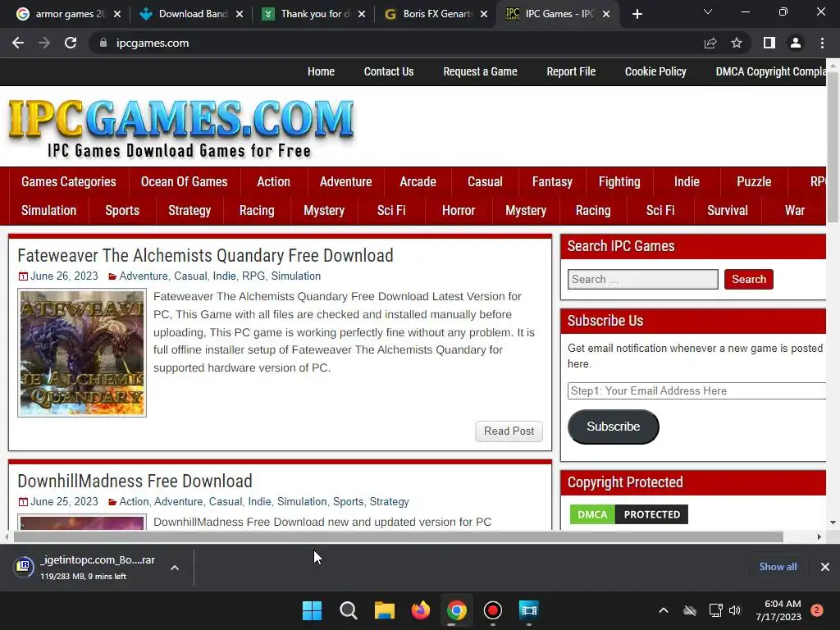The height and width of the screenshot is (630, 840).
Task: Open Games Categories menu
Action: pos(69,181)
